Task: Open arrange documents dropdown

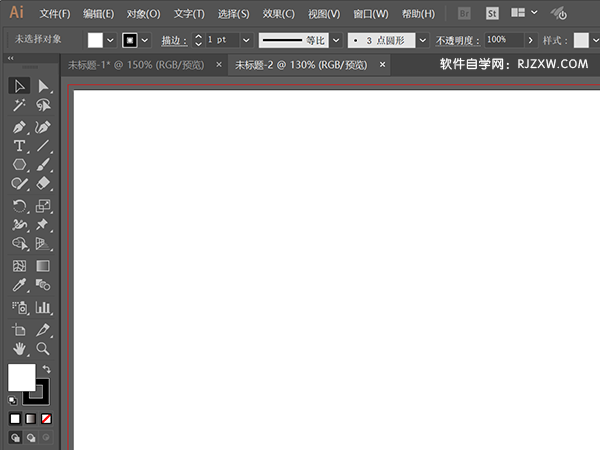Action: pos(524,13)
